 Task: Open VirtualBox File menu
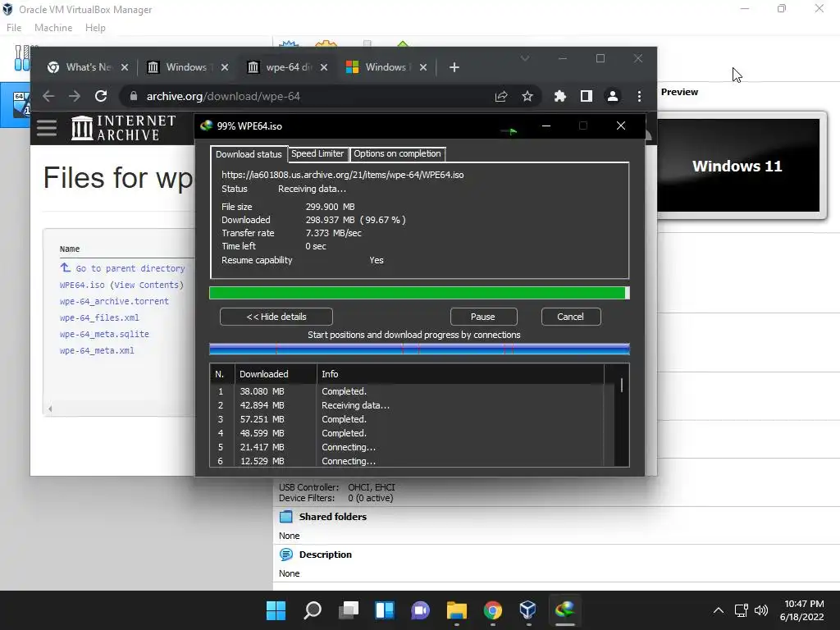[x=14, y=28]
